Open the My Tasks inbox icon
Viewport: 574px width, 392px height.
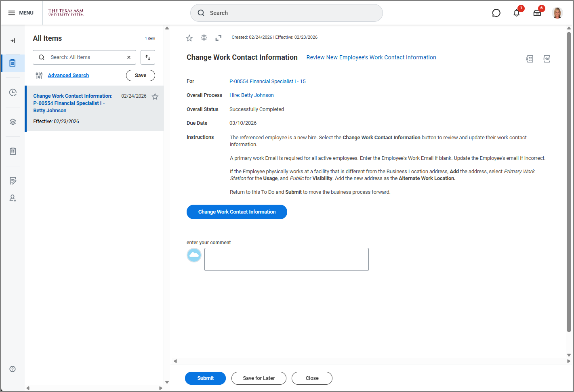537,13
